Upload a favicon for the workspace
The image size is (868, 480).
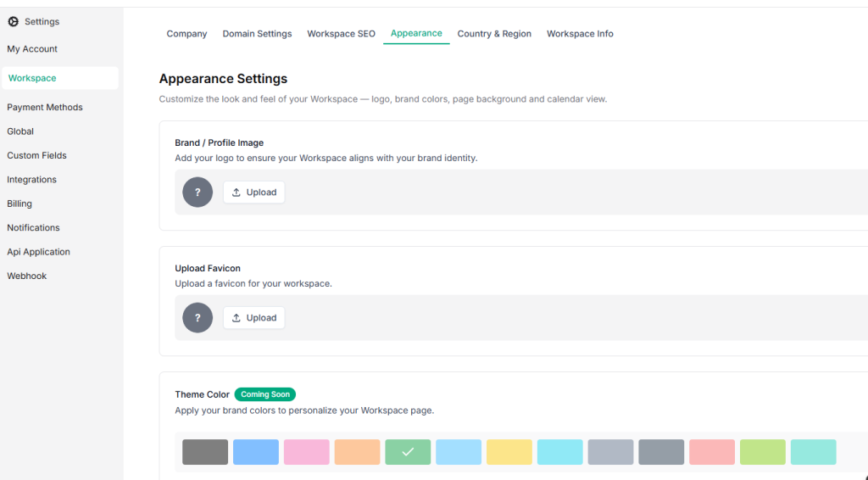point(254,318)
